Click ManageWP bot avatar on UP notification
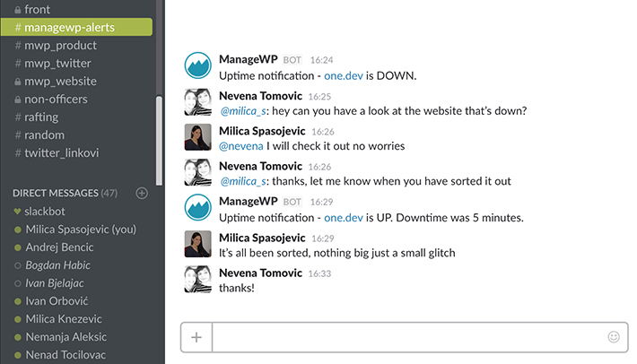 (x=197, y=208)
